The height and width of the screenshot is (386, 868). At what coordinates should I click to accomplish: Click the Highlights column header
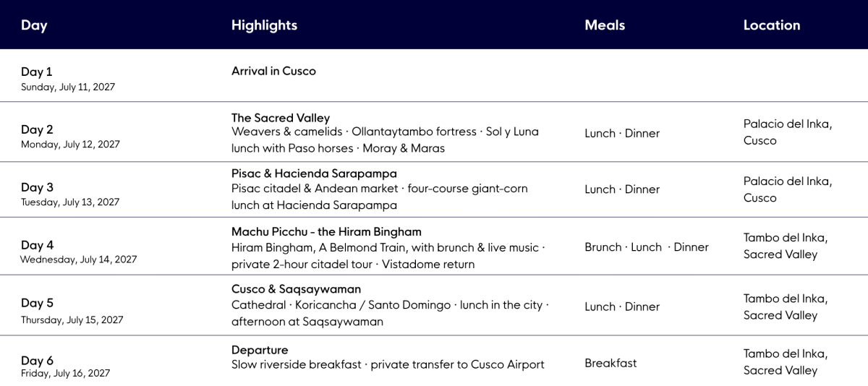264,25
